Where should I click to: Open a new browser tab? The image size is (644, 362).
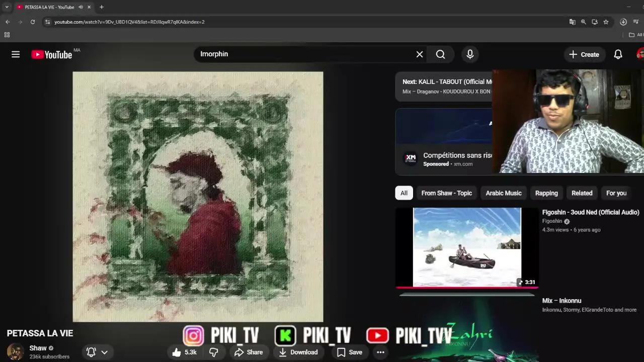pyautogui.click(x=102, y=7)
